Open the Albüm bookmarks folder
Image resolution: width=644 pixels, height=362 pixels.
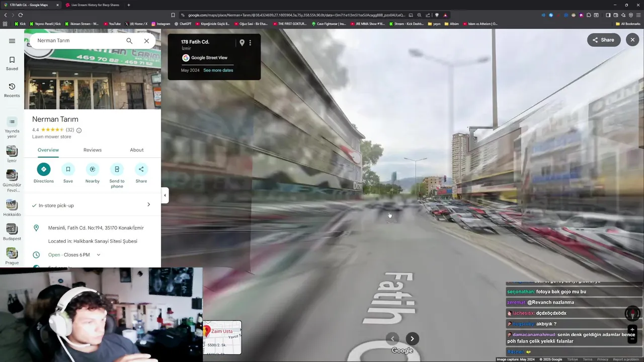pyautogui.click(x=451, y=24)
